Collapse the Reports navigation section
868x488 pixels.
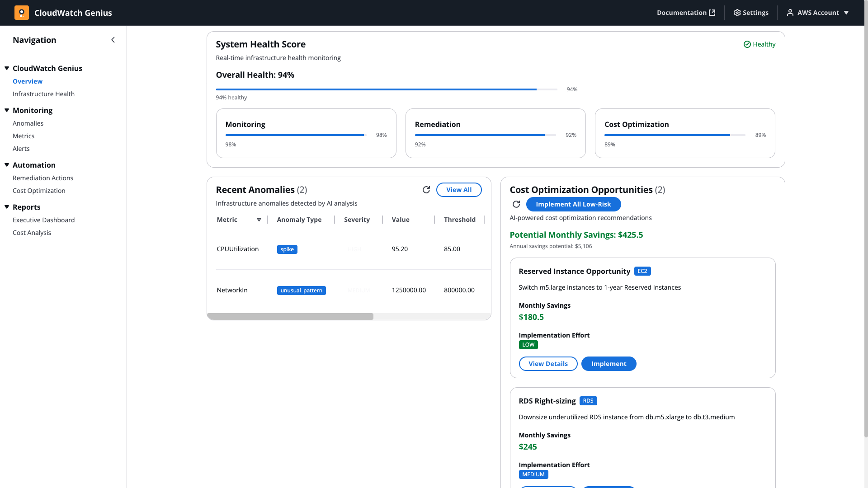[x=7, y=207]
